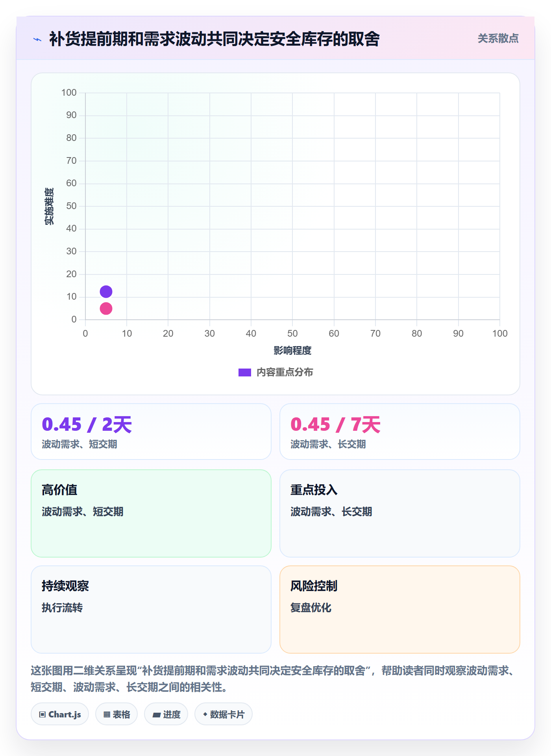551x756 pixels.
Task: Click the 执行流转 text in 持续观察 card
Action: click(62, 608)
